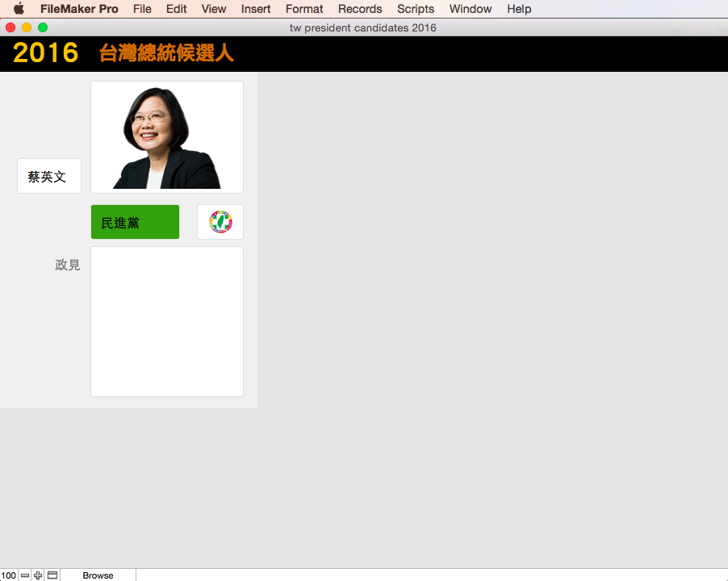Open the Window menu

coord(471,9)
